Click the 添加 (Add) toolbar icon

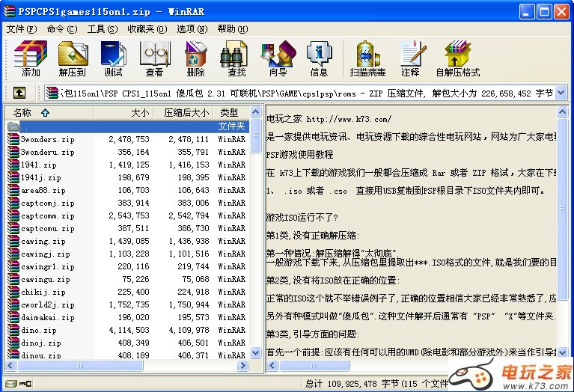[31, 58]
